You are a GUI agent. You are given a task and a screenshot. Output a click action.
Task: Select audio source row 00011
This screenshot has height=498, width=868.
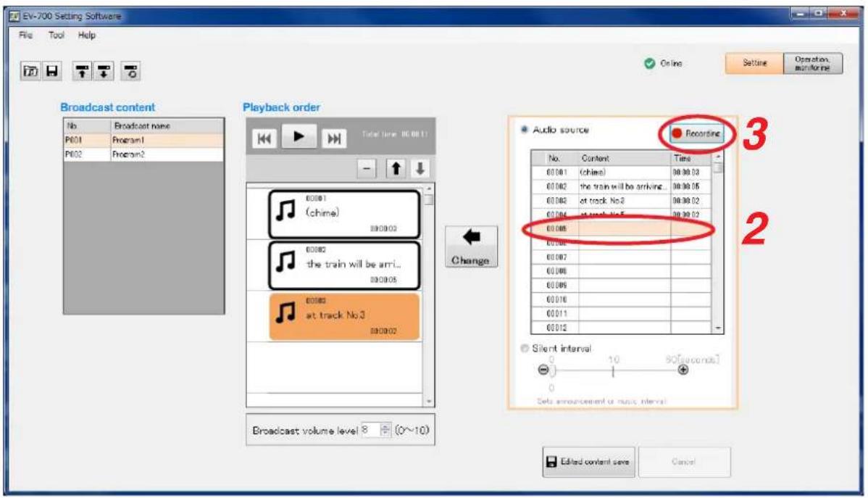(621, 314)
